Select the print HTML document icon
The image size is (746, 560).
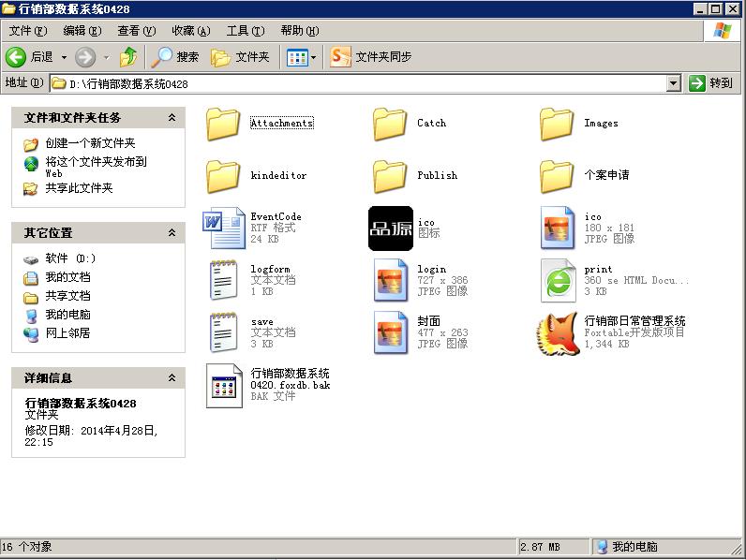click(x=558, y=281)
